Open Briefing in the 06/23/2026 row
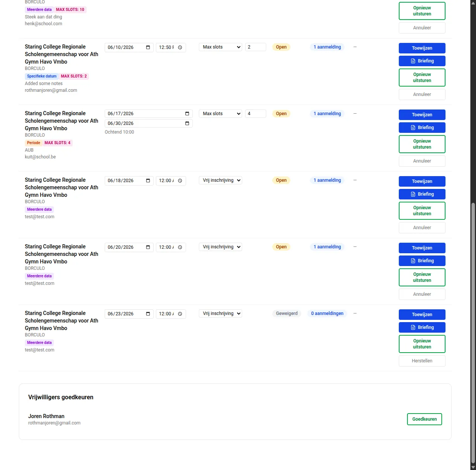Image resolution: width=476 pixels, height=470 pixels. coord(422,327)
